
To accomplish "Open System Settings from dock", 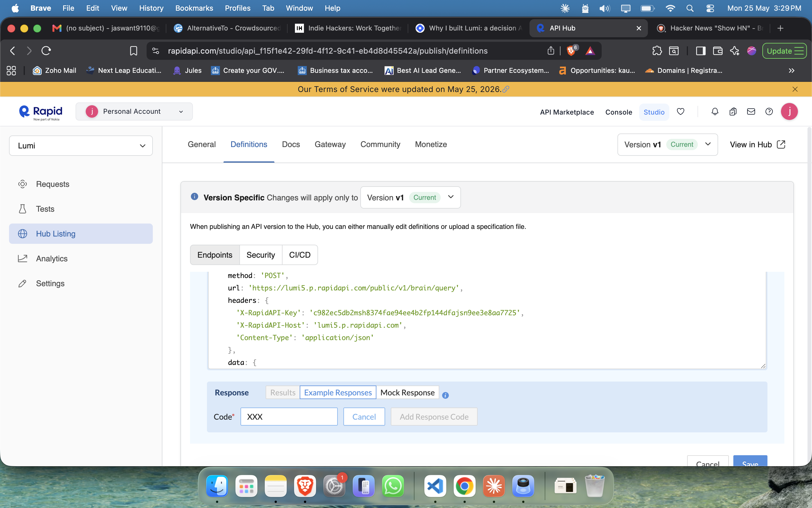I will click(x=334, y=486).
